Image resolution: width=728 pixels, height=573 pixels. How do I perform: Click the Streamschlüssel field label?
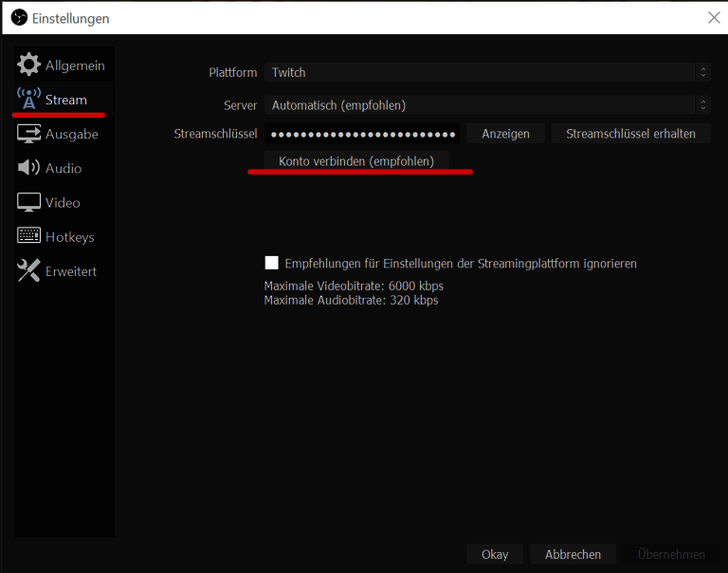tap(215, 134)
